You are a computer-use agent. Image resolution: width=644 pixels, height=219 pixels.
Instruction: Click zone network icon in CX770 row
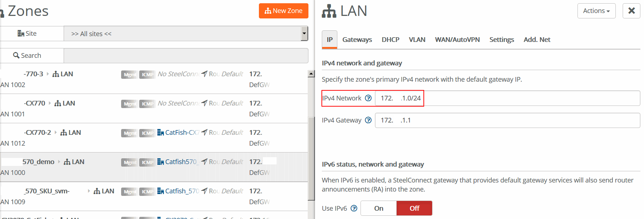point(57,103)
